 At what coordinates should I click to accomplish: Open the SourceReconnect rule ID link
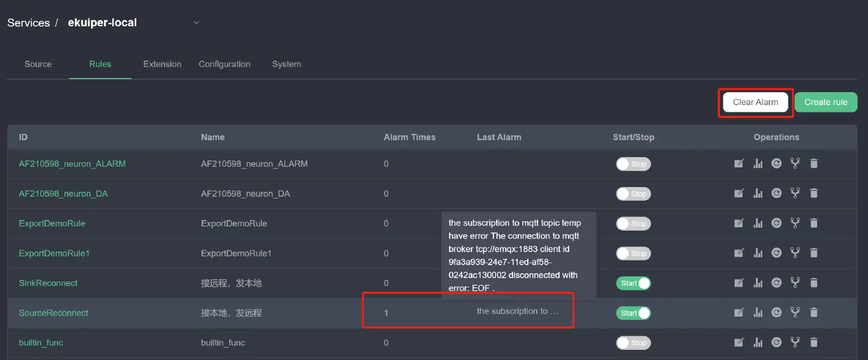54,313
